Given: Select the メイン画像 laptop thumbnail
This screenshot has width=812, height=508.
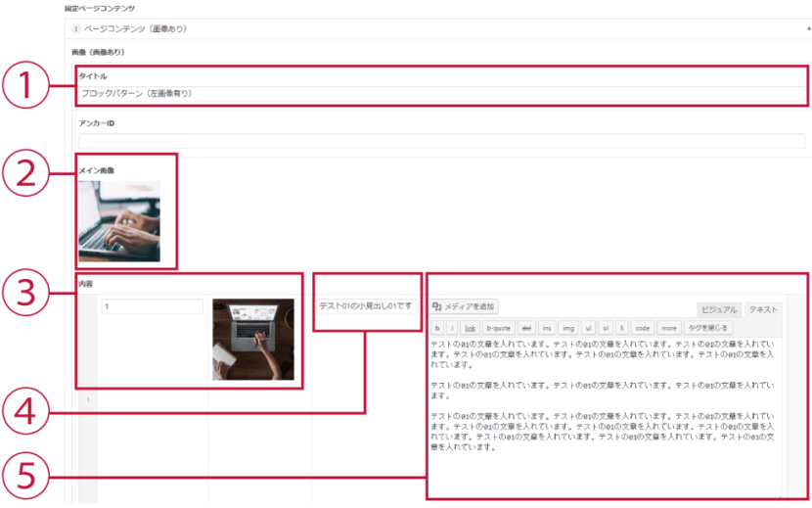Looking at the screenshot, I should click(x=119, y=220).
